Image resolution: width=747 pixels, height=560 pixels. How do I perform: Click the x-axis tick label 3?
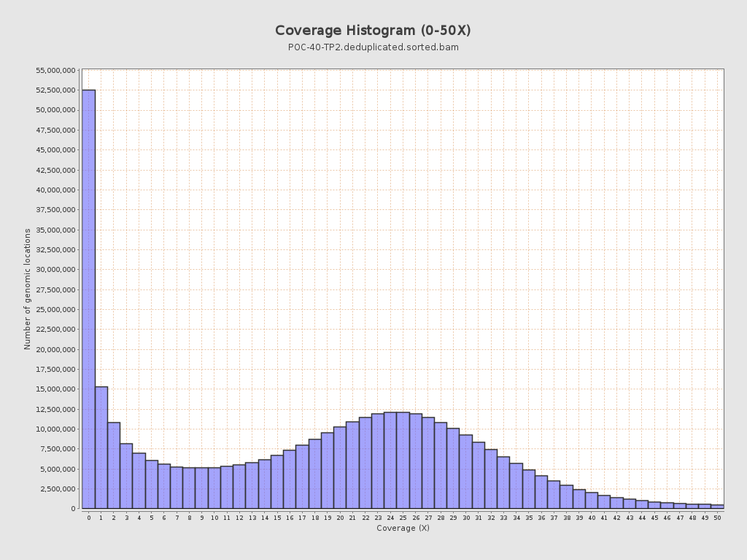[127, 518]
